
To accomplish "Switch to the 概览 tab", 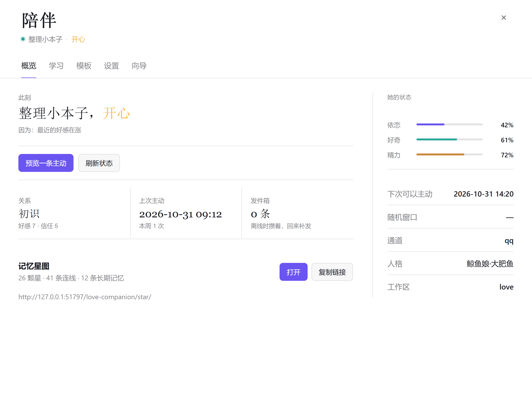I will [29, 66].
